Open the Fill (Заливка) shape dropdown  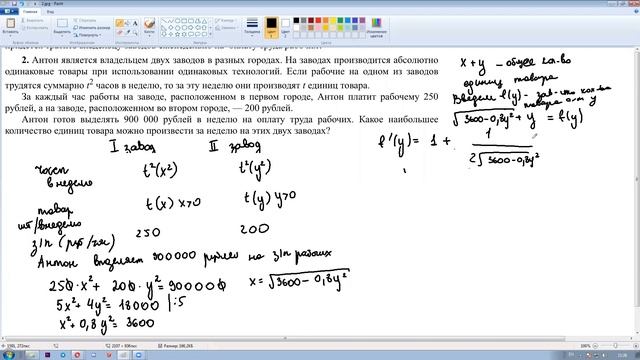pyautogui.click(x=227, y=28)
